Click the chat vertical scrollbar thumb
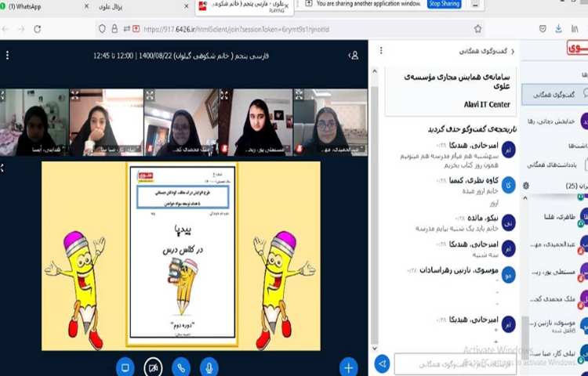The image size is (588, 376). click(x=374, y=215)
